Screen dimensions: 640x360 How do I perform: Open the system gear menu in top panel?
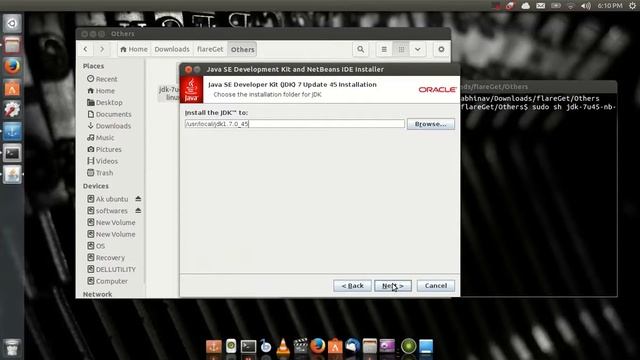click(632, 6)
